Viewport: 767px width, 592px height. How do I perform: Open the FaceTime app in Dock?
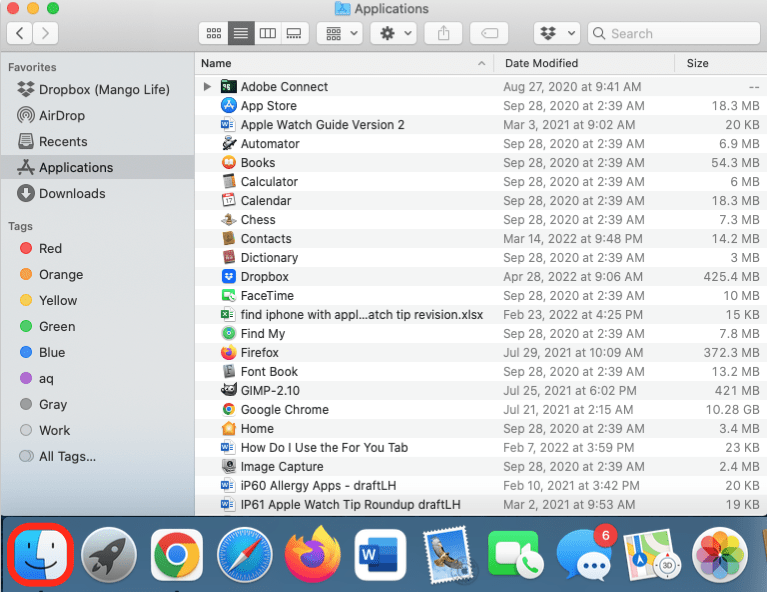pyautogui.click(x=515, y=554)
